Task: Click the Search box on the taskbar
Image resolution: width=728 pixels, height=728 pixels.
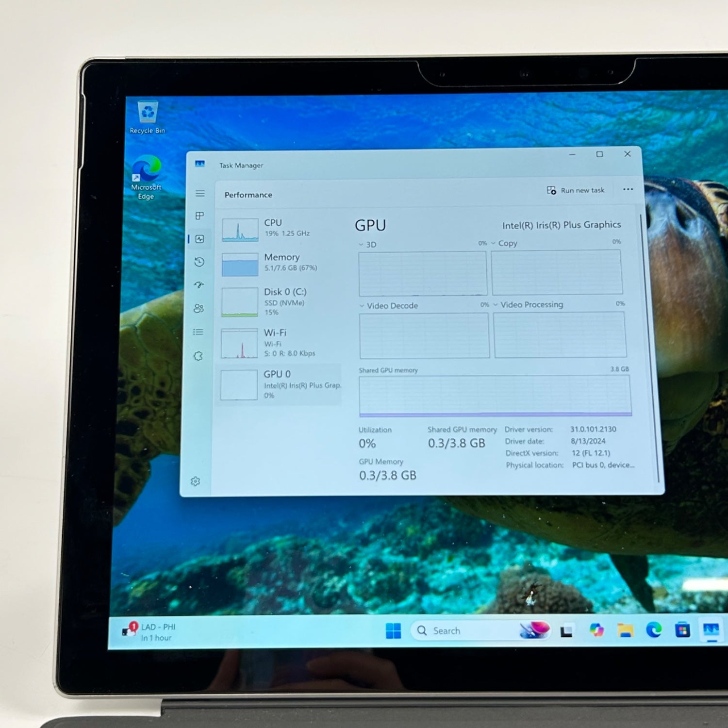Action: (466, 630)
